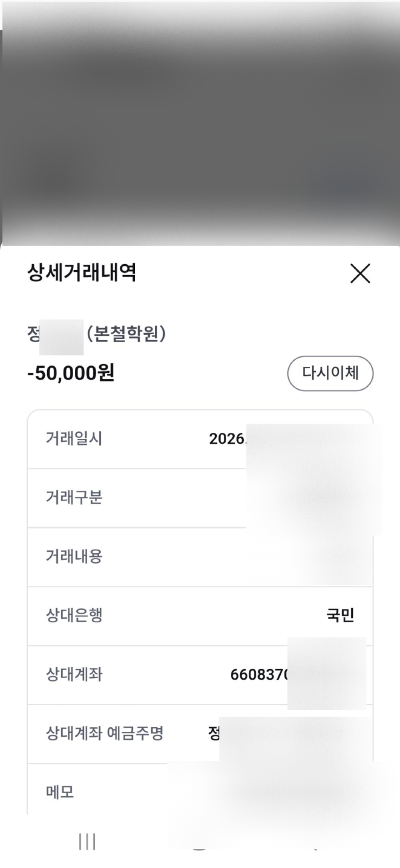Select the 거래구분 row label
This screenshot has height=868, width=400.
pos(74,497)
